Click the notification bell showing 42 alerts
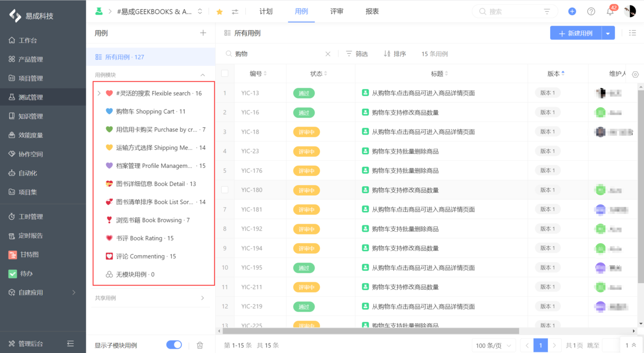This screenshot has height=353, width=644. [x=609, y=11]
